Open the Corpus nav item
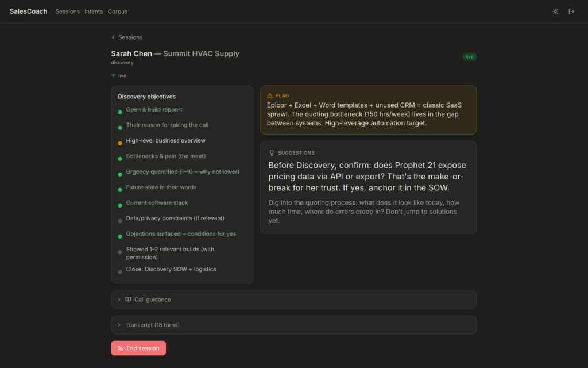 118,11
